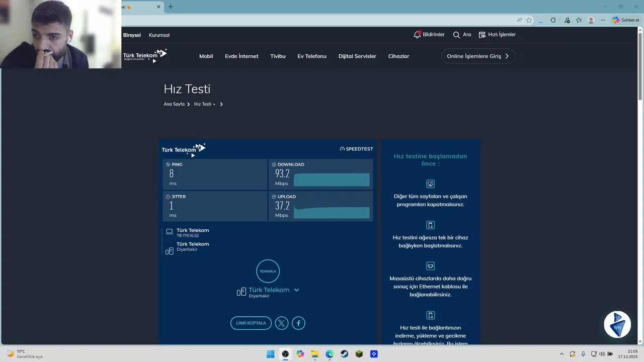
Task: Open Steam from taskbar
Action: pyautogui.click(x=344, y=354)
